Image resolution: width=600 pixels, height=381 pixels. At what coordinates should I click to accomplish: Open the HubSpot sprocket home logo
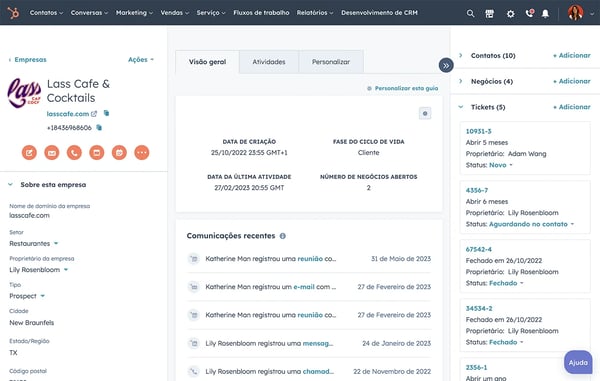[x=13, y=13]
